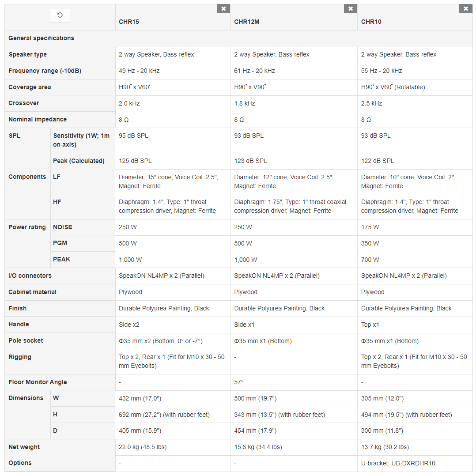
Task: Select the CHR15 product name header
Action: pos(129,22)
